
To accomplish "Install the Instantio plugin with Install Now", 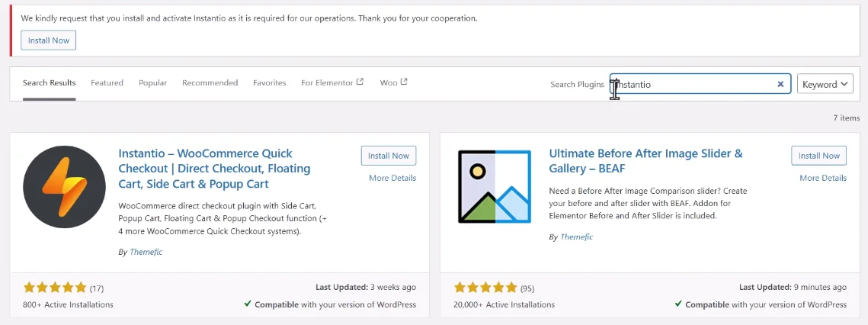I will pos(389,156).
